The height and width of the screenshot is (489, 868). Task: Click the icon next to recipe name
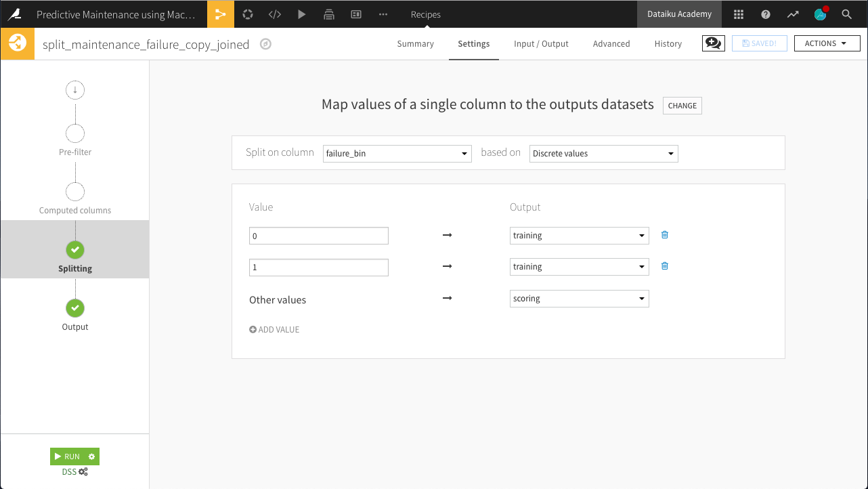tap(266, 45)
